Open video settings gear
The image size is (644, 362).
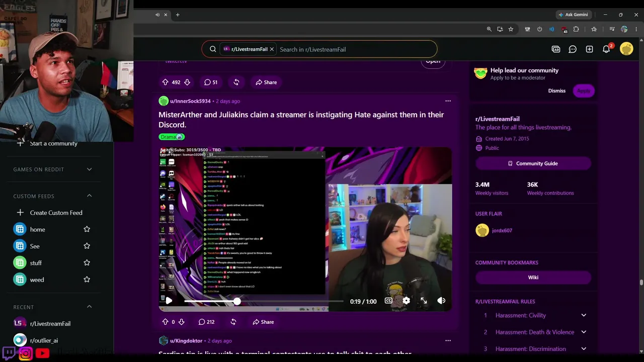click(x=406, y=301)
